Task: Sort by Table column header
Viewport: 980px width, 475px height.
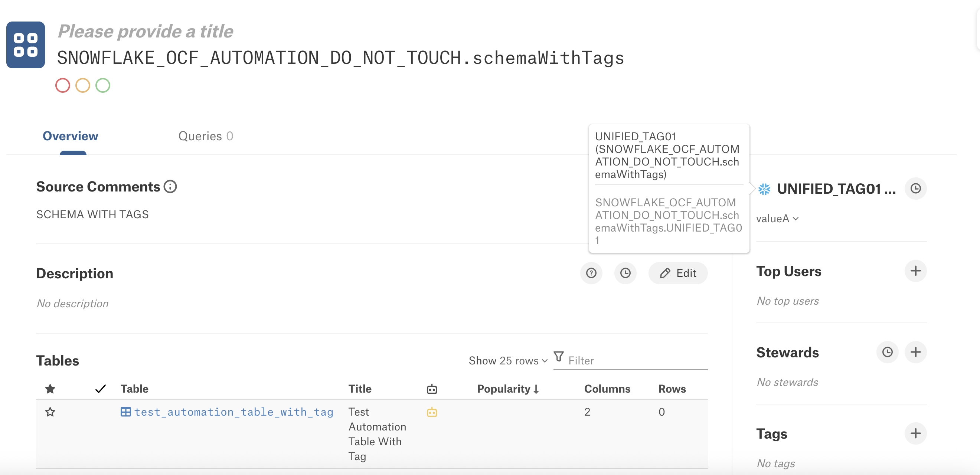Action: click(x=135, y=389)
